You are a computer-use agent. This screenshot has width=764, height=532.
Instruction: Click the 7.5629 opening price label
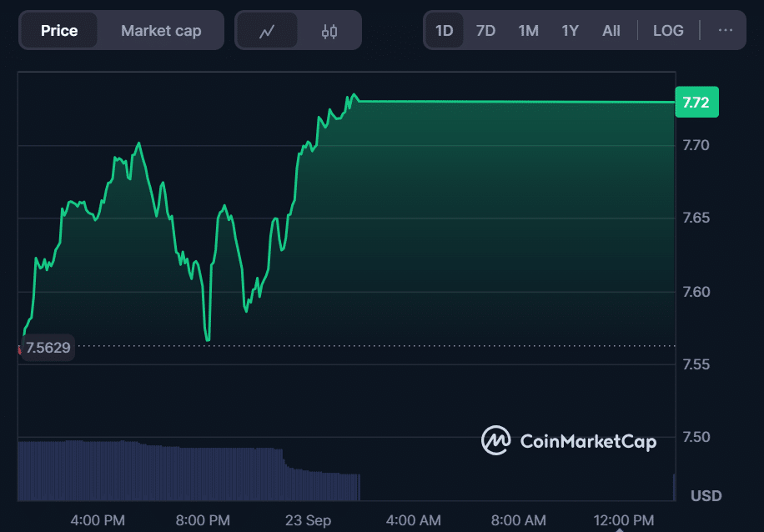pyautogui.click(x=48, y=348)
